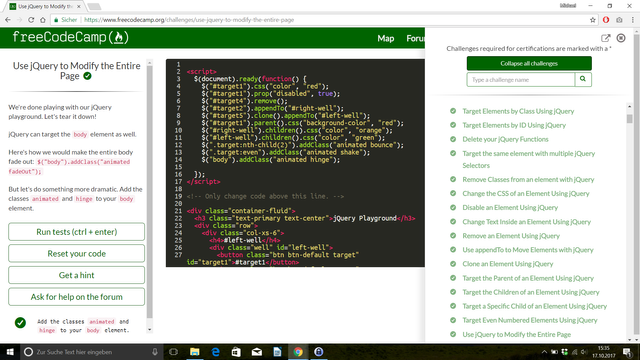Click the camera extension icon in toolbar
This screenshot has width=640, height=360.
tap(619, 20)
